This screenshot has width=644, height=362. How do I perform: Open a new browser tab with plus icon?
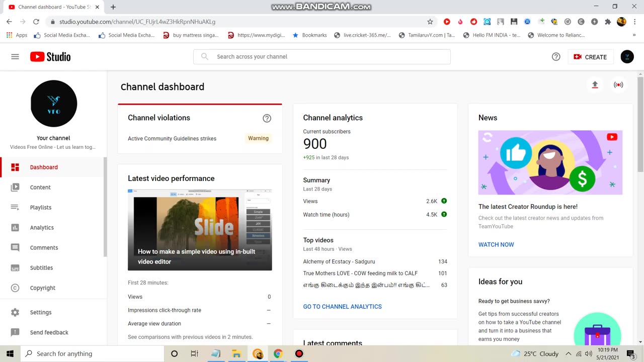pyautogui.click(x=113, y=7)
